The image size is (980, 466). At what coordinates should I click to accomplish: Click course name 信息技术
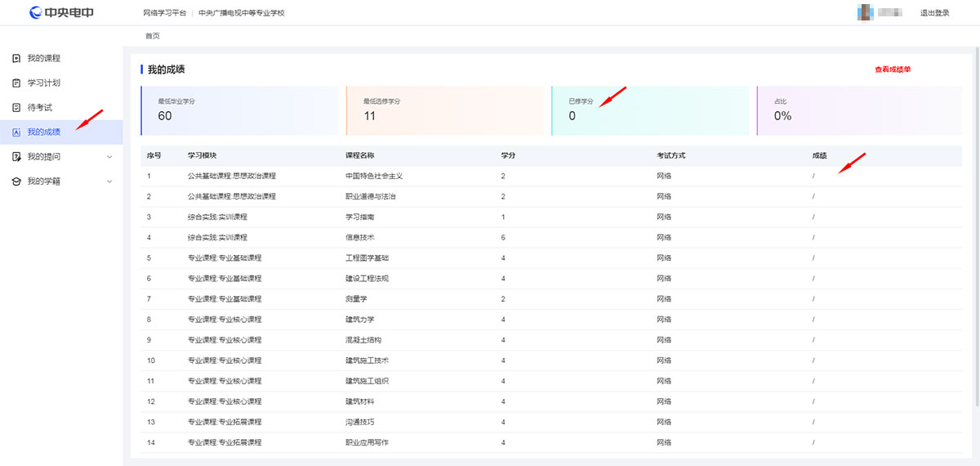point(360,237)
